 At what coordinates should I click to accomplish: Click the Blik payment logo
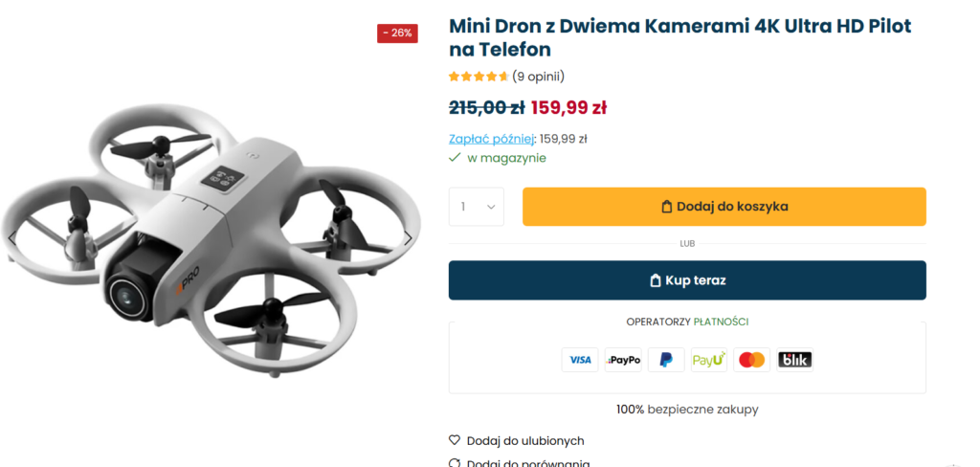click(795, 360)
